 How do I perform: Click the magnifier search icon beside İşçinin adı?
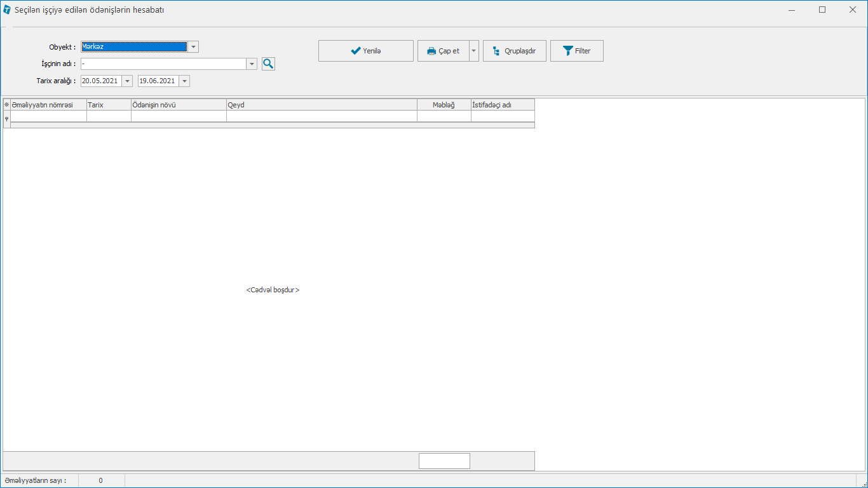tap(268, 64)
